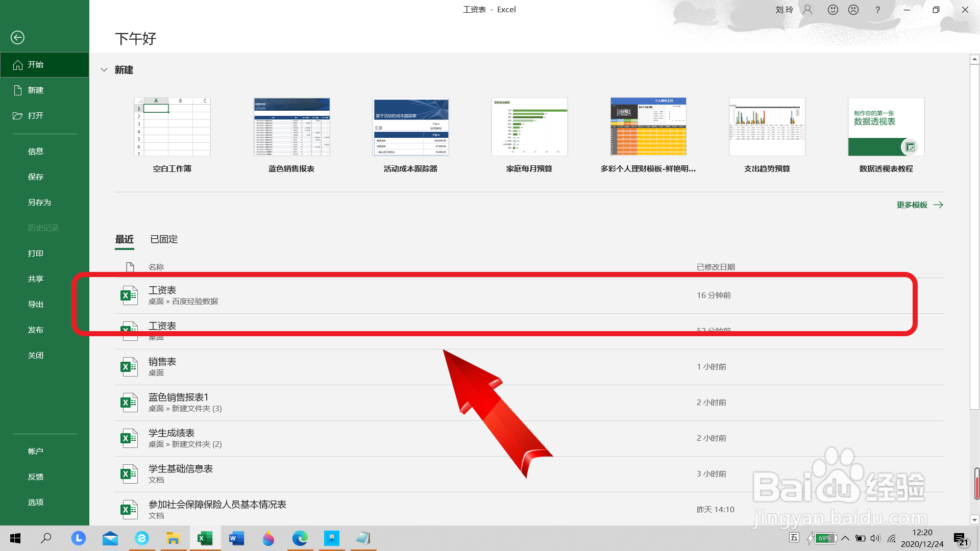Screen dimensions: 980x551
Task: Click the account profile icon beside 刘玲
Action: point(807,10)
